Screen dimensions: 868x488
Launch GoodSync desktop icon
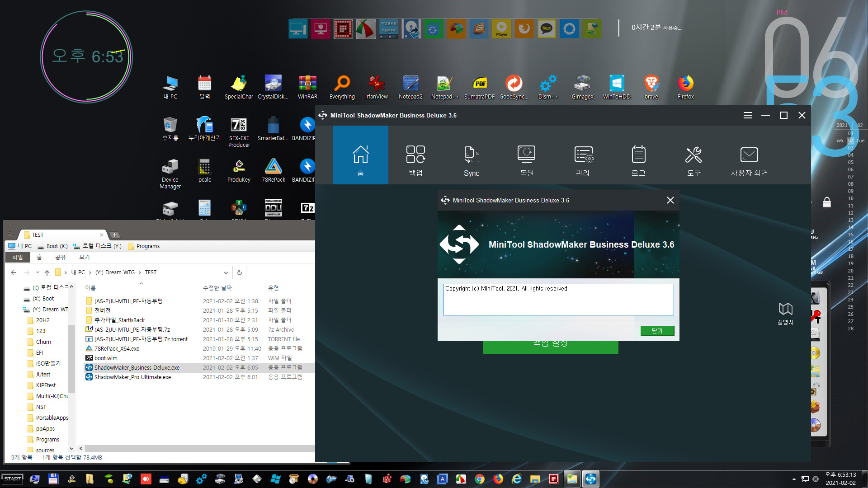(x=514, y=87)
